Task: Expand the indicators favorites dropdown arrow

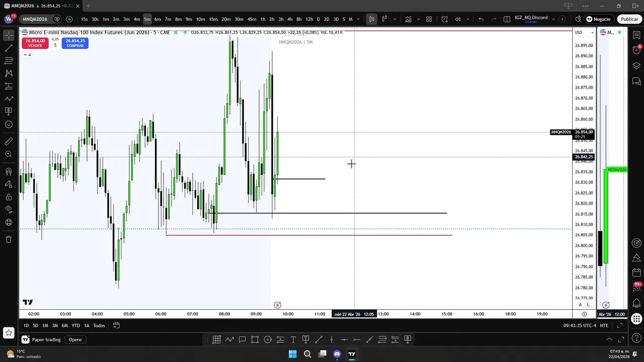Action: 418,19
